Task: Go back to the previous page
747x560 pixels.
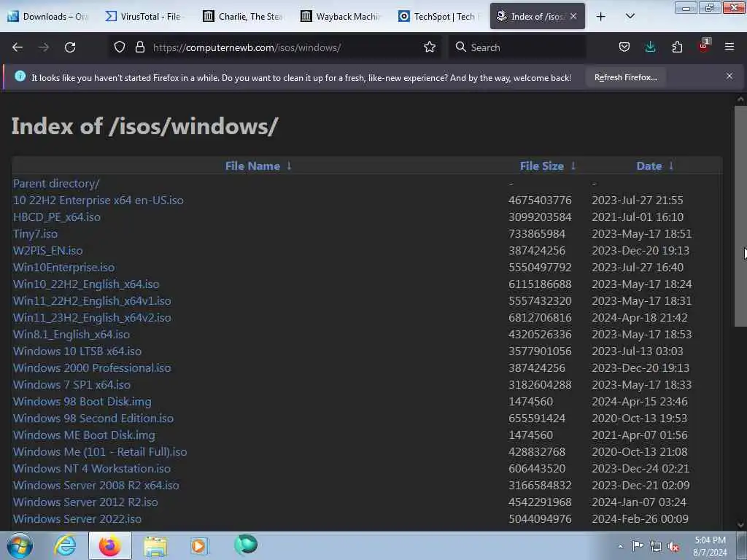Action: (x=18, y=47)
